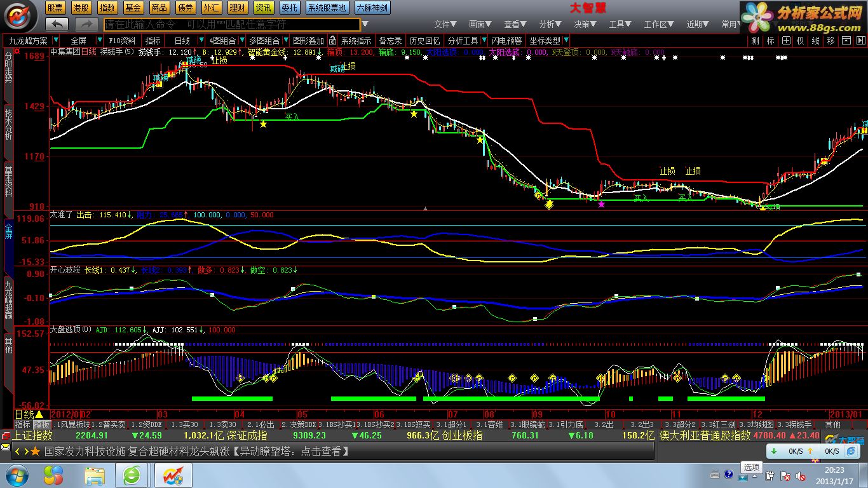Expand the 分析工具 dropdown
868x488 pixels.
pyautogui.click(x=484, y=41)
